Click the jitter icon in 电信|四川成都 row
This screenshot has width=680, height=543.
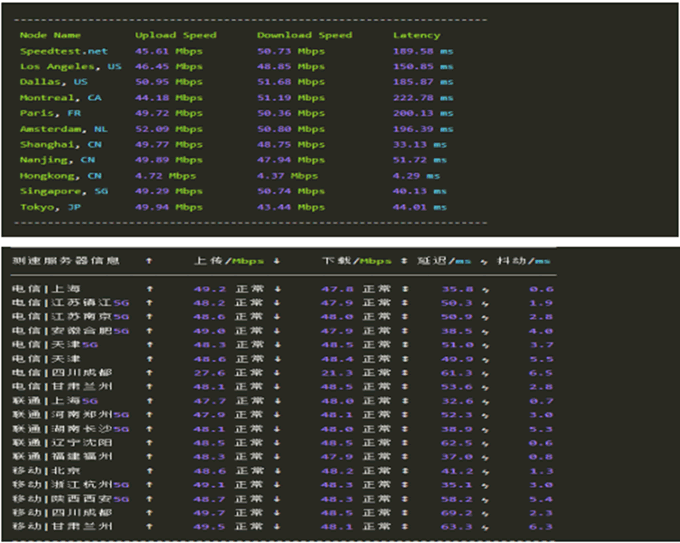[483, 372]
